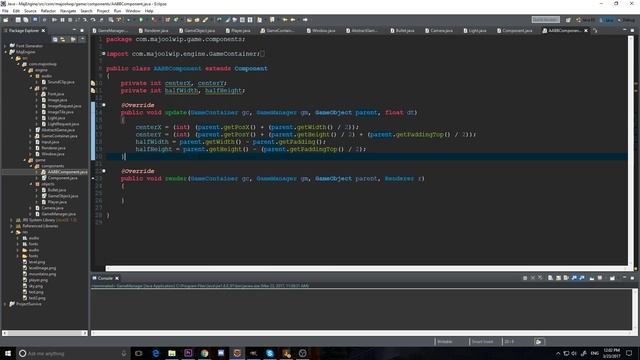Viewport: 640px width, 360px height.
Task: Click the Save All toolbar icon
Action: 26,20
